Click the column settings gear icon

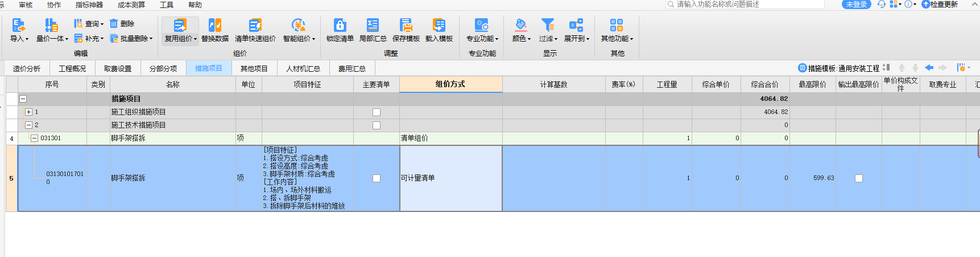tap(961, 68)
